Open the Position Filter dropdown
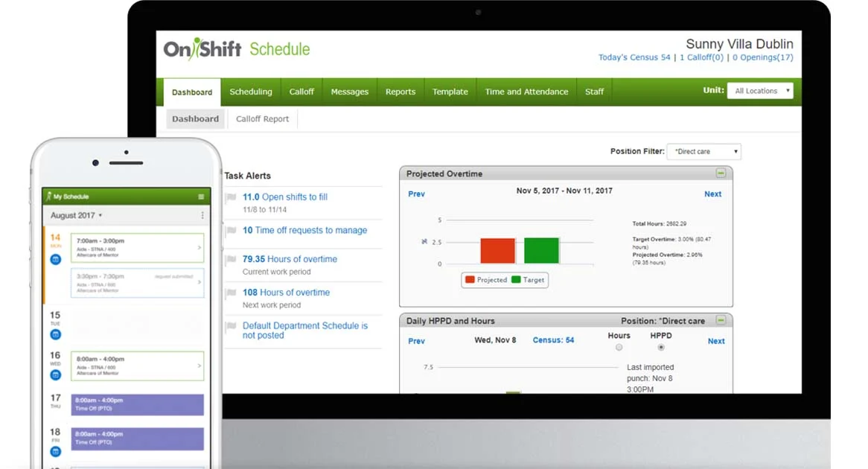Screen dimensions: 868x469 point(703,152)
